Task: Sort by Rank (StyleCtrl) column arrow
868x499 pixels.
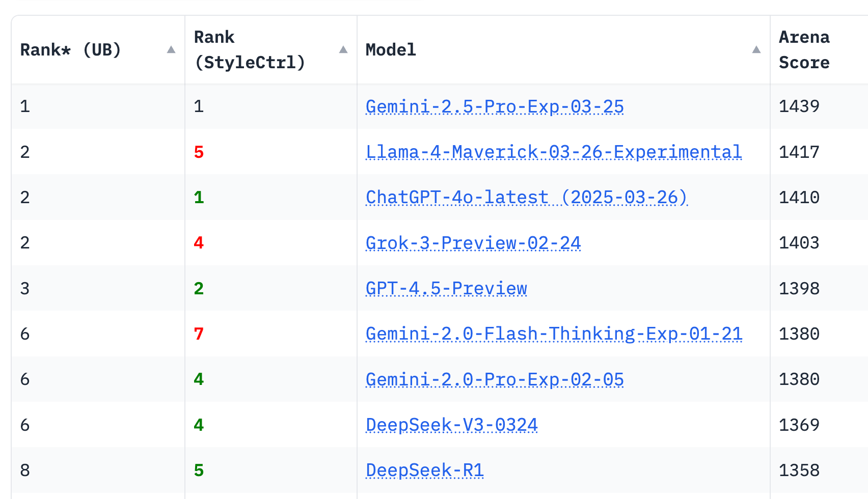Action: point(343,50)
